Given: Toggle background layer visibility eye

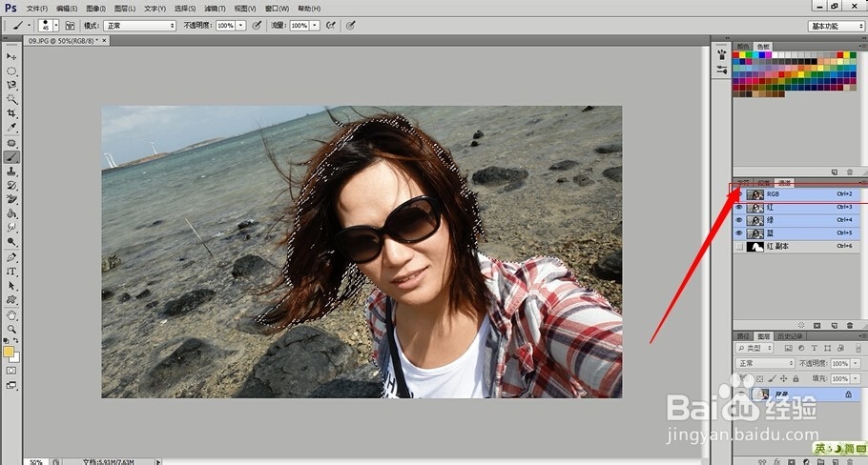Looking at the screenshot, I should 741,394.
